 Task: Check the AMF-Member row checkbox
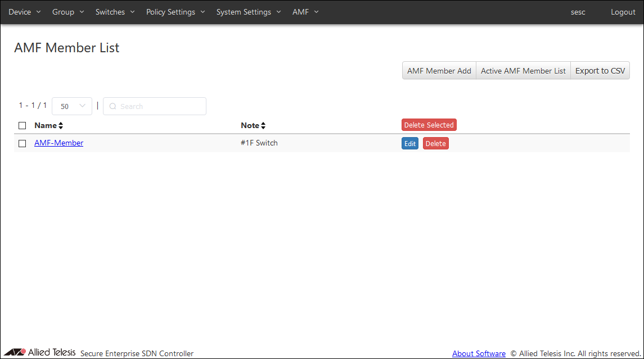22,143
